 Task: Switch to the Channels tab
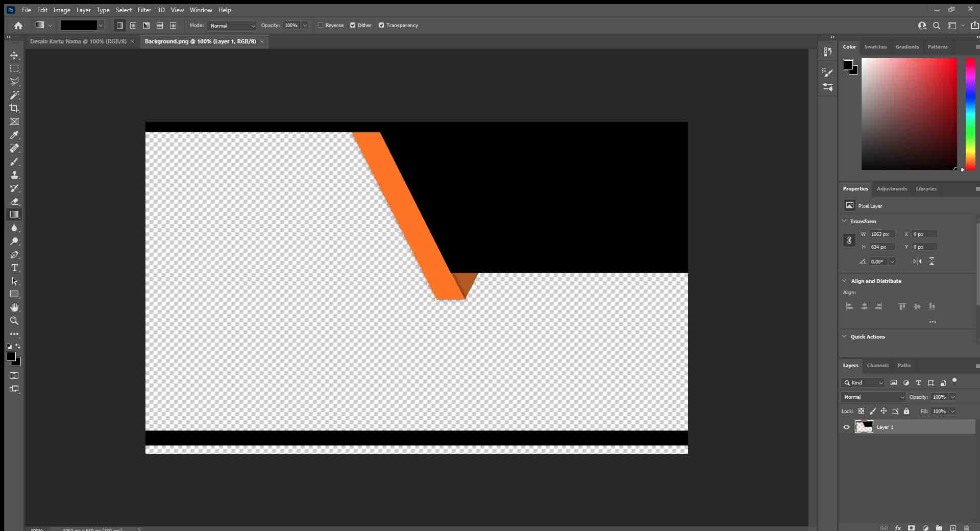[878, 366]
